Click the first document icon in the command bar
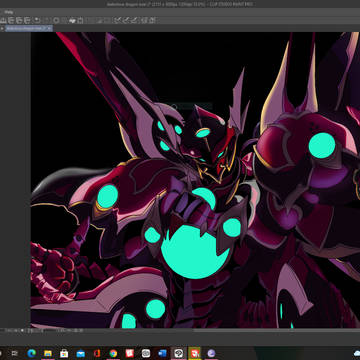The height and width of the screenshot is (360, 360). point(11,20)
